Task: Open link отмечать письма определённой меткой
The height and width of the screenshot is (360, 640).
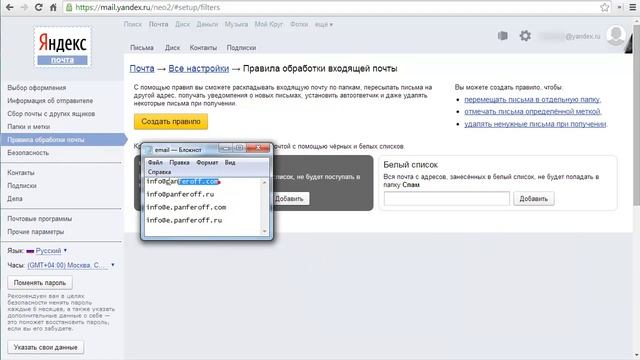Action: coord(533,111)
